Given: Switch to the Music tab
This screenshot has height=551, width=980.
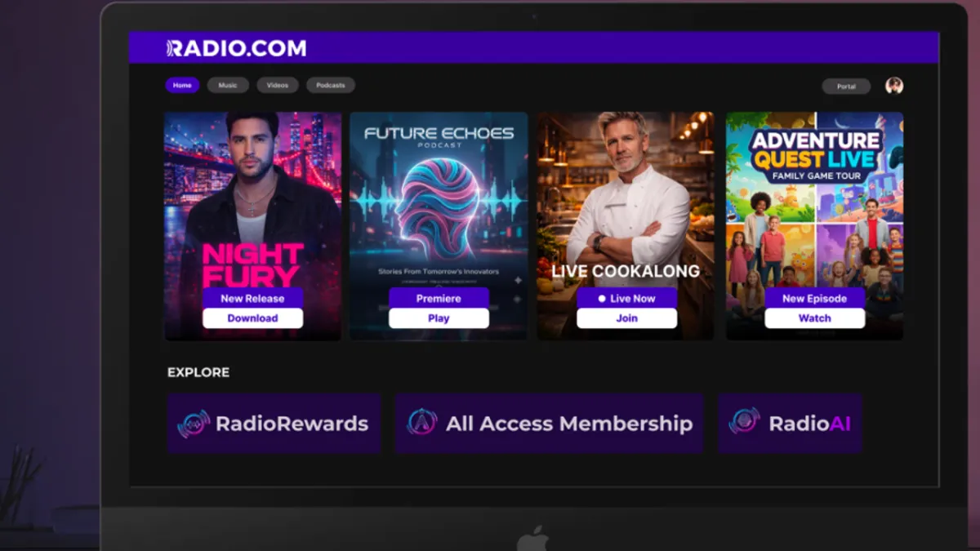Looking at the screenshot, I should pyautogui.click(x=228, y=85).
